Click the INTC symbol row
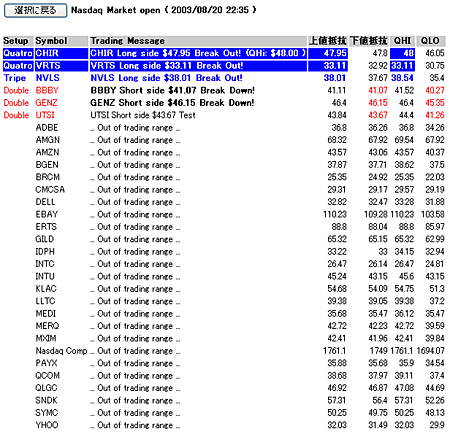Viewport: 450px width, 434px height. point(45,264)
